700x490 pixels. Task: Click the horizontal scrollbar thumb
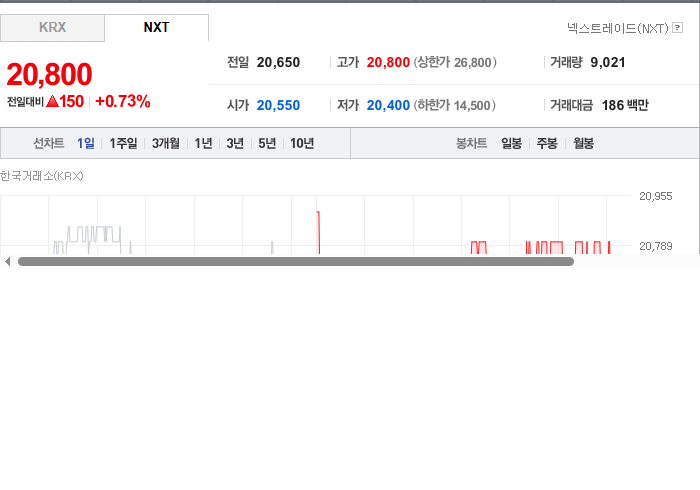[x=296, y=262]
